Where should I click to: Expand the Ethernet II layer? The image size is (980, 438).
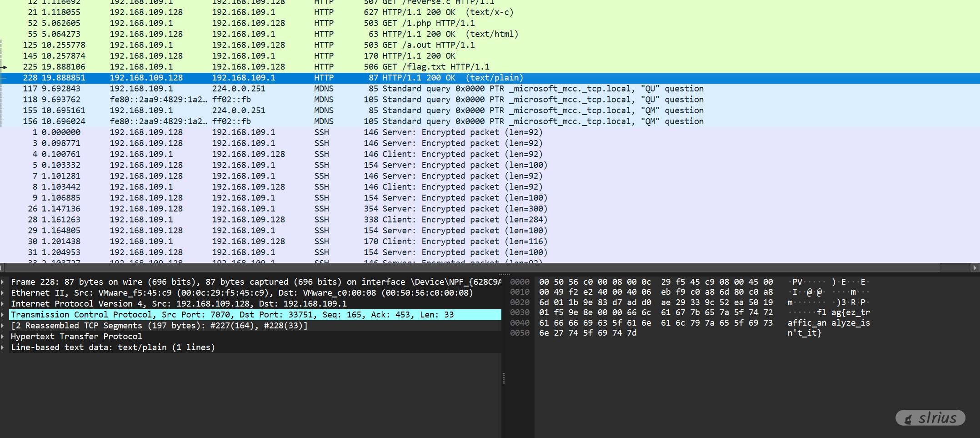click(3, 293)
